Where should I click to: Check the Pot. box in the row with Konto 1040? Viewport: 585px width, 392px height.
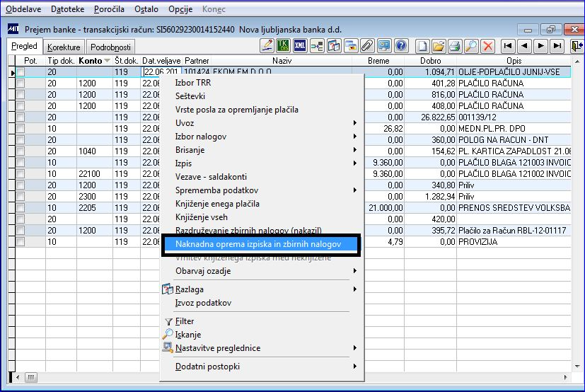pos(21,151)
